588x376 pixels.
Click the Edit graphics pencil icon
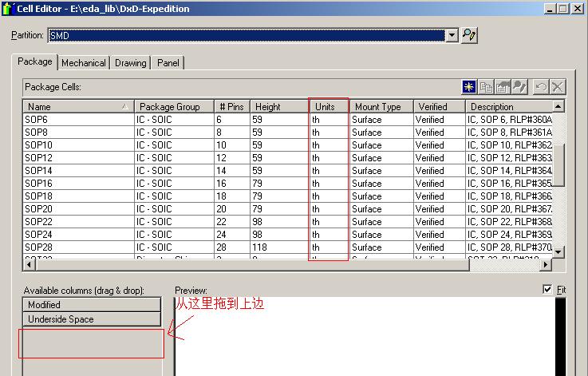pos(519,87)
